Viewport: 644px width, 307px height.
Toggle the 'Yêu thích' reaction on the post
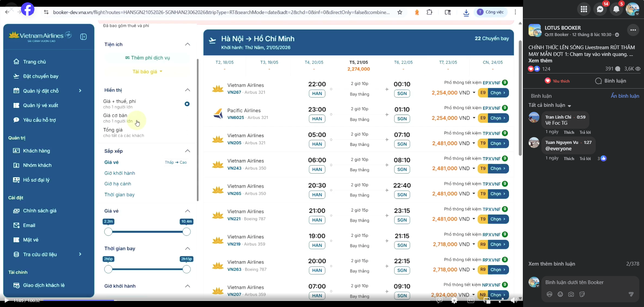(557, 81)
